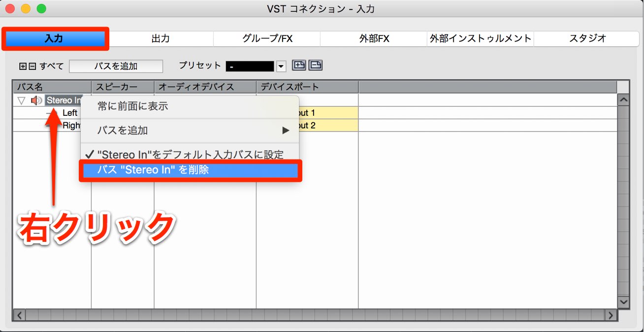This screenshot has height=332, width=644.
Task: Choose バス "Stereo In" を削除 menu item
Action: pos(190,170)
